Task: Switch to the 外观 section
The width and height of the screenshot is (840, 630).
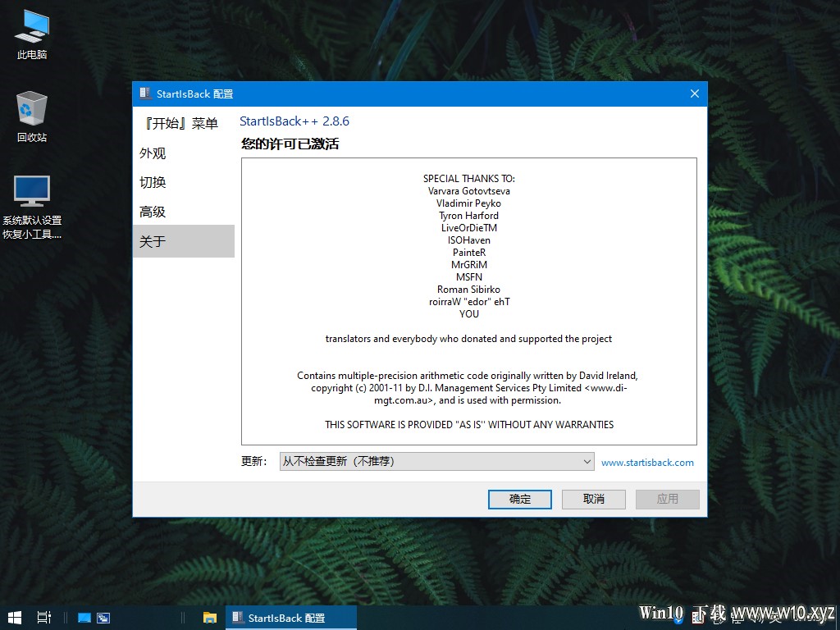Action: (x=153, y=153)
